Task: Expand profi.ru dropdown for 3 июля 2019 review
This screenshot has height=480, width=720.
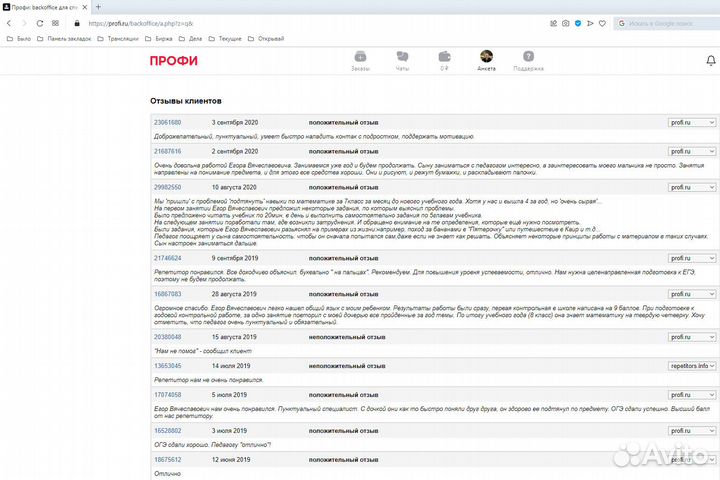Action: [692, 431]
